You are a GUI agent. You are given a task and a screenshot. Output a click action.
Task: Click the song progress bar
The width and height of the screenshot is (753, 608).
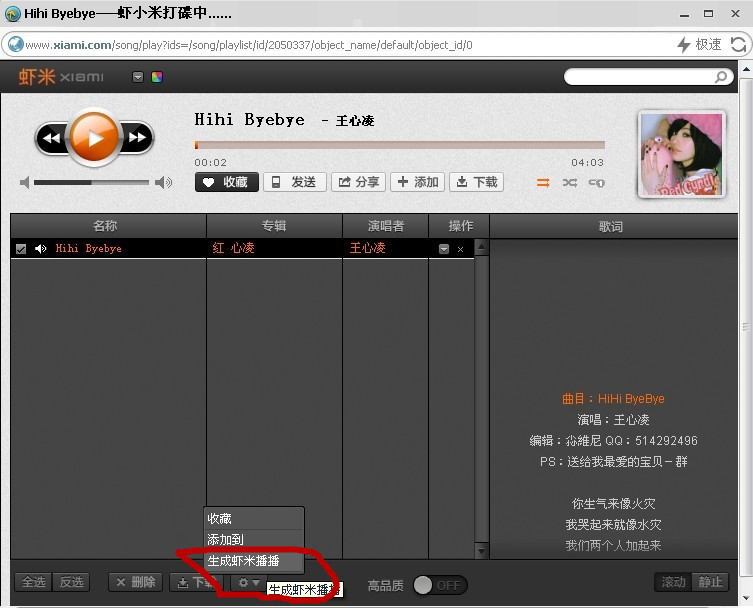coord(400,145)
